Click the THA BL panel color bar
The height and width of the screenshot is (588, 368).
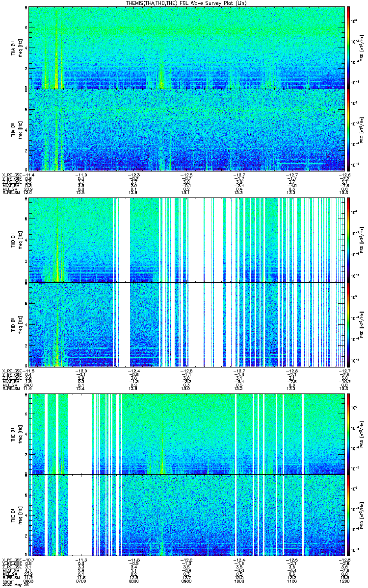pyautogui.click(x=348, y=48)
